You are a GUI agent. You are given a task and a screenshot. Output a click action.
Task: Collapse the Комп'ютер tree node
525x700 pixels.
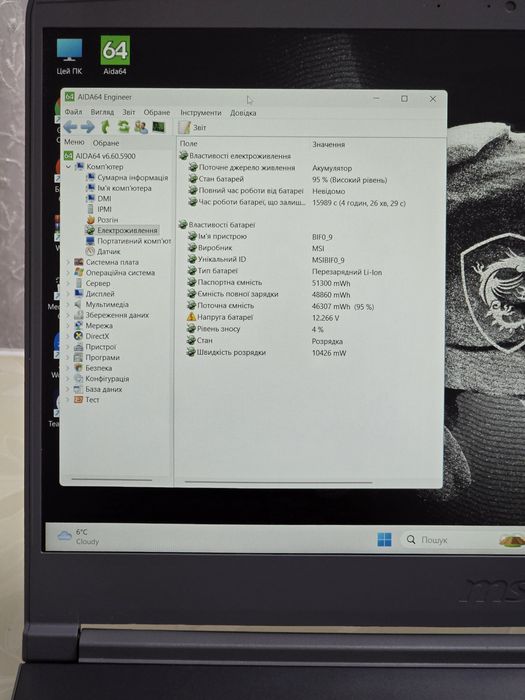69,167
